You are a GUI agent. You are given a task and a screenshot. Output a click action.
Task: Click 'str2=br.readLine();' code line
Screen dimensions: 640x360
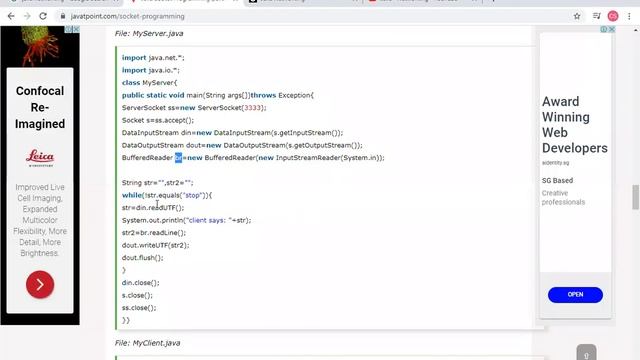(x=154, y=233)
